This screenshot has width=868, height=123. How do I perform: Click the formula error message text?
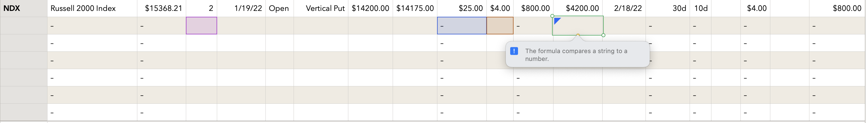(x=576, y=55)
